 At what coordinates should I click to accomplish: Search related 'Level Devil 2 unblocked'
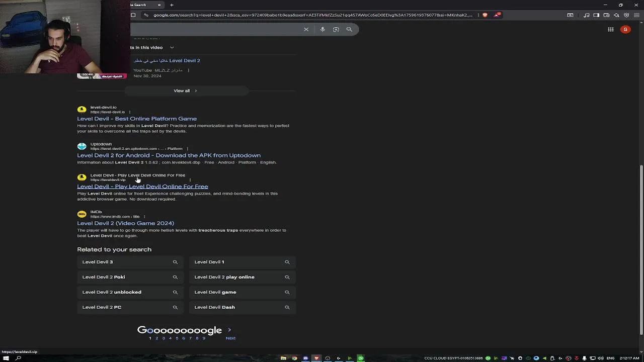[130, 292]
